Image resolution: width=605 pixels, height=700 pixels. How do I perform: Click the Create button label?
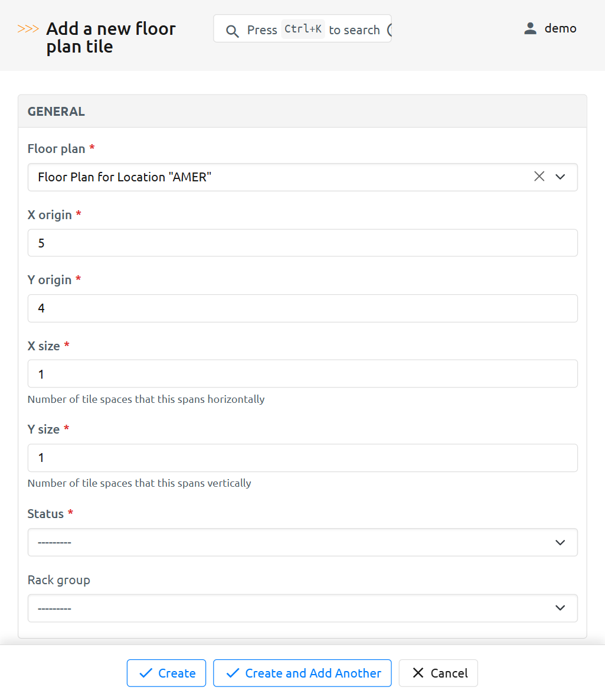(x=176, y=673)
